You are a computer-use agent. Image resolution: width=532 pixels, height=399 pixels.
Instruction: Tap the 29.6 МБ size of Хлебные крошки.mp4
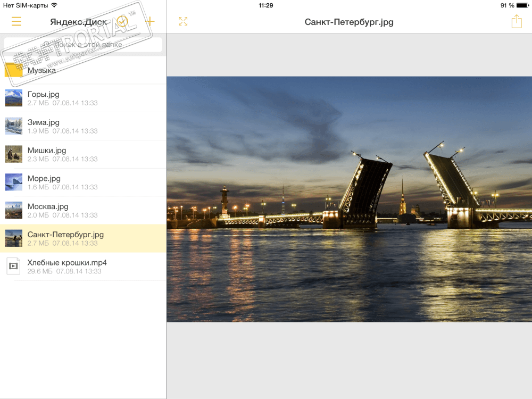40,271
